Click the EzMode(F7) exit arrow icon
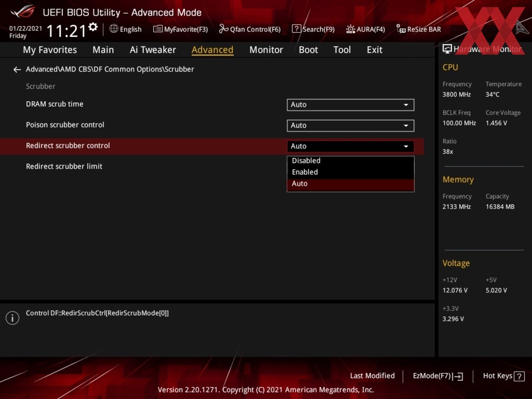Viewport: 532px width, 399px height. 458,376
